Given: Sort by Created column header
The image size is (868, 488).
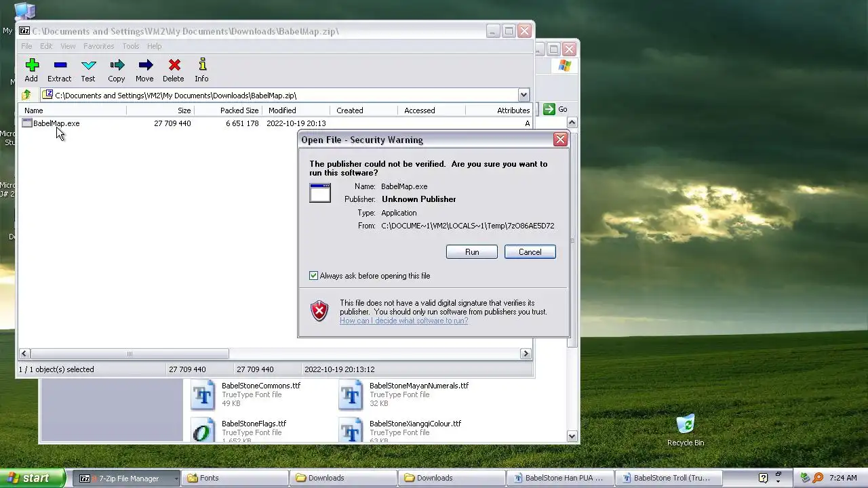Looking at the screenshot, I should (x=365, y=110).
